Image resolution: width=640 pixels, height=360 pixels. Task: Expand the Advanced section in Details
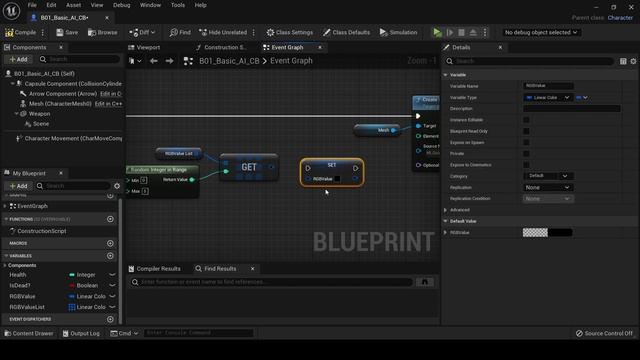[445, 210]
